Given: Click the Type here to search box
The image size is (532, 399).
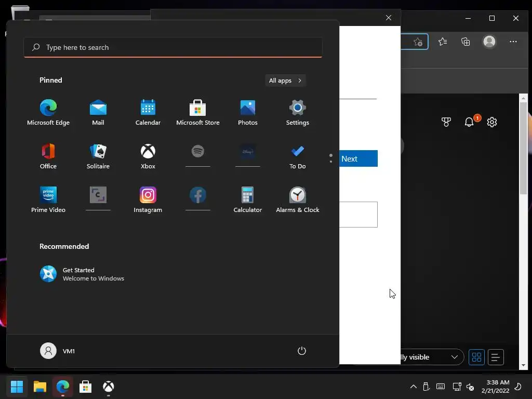Looking at the screenshot, I should coord(173,47).
